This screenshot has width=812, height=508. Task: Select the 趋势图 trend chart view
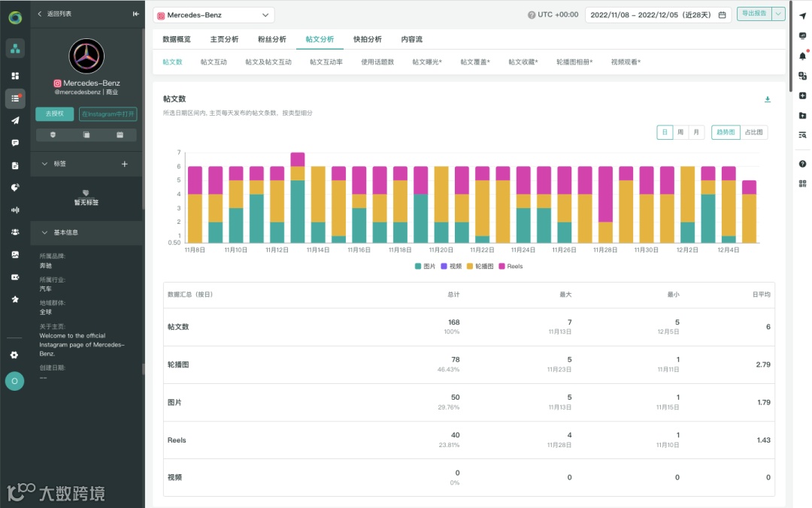coord(726,132)
